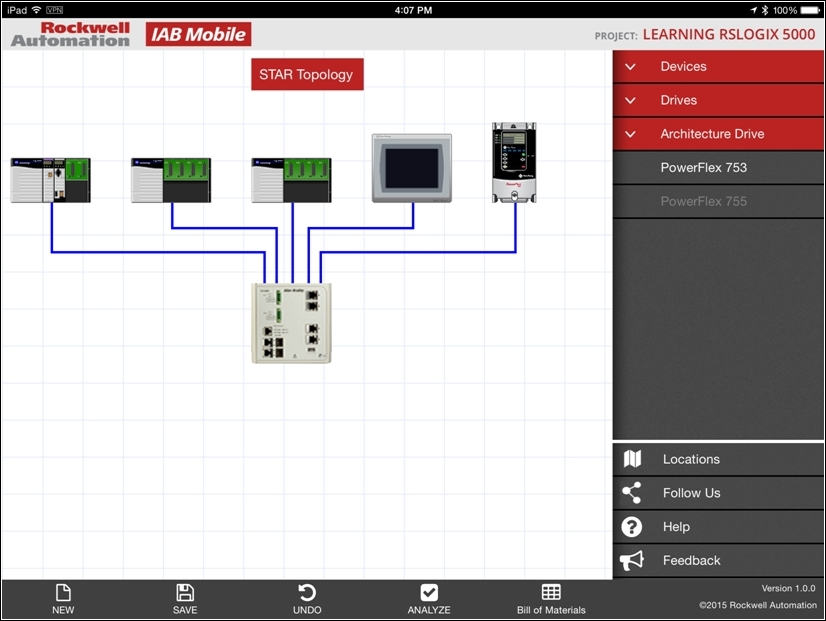Click the Feedback megaphone icon
826x621 pixels.
coord(632,561)
